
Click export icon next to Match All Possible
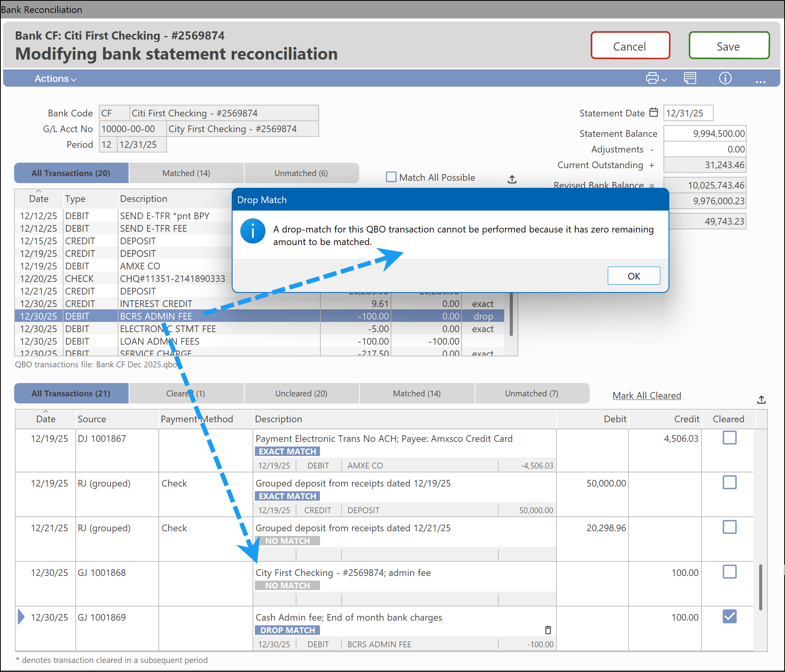click(x=512, y=179)
